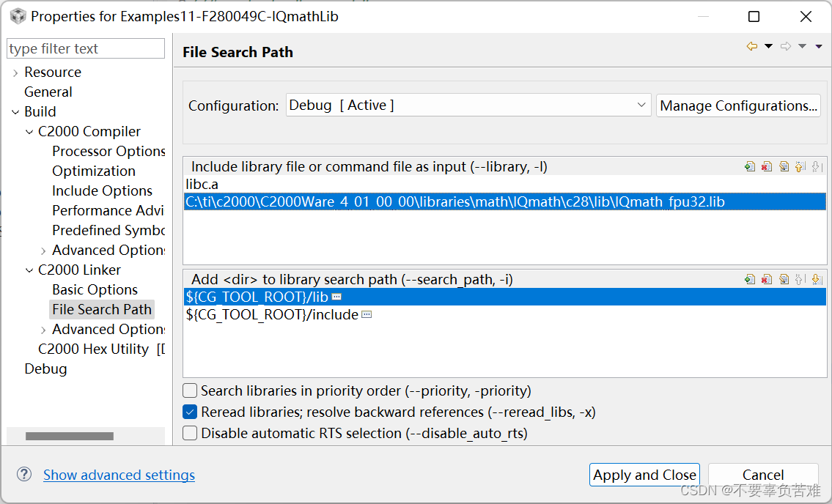Click the Edit icon for library files
Image resolution: width=832 pixels, height=504 pixels.
click(x=784, y=166)
